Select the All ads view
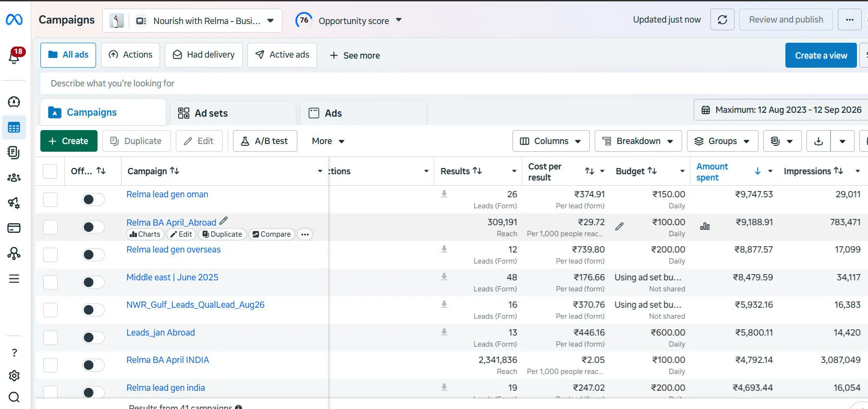868x409 pixels. 68,55
